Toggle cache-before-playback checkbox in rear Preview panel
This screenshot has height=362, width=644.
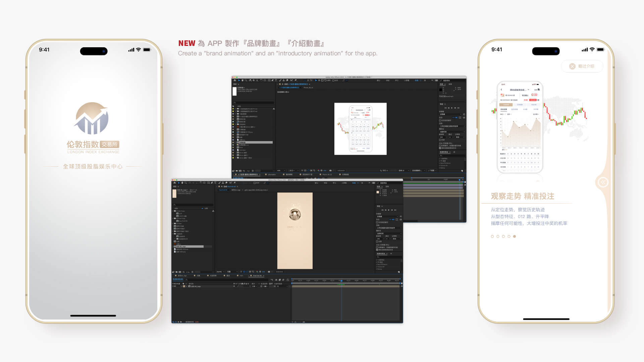(440, 146)
